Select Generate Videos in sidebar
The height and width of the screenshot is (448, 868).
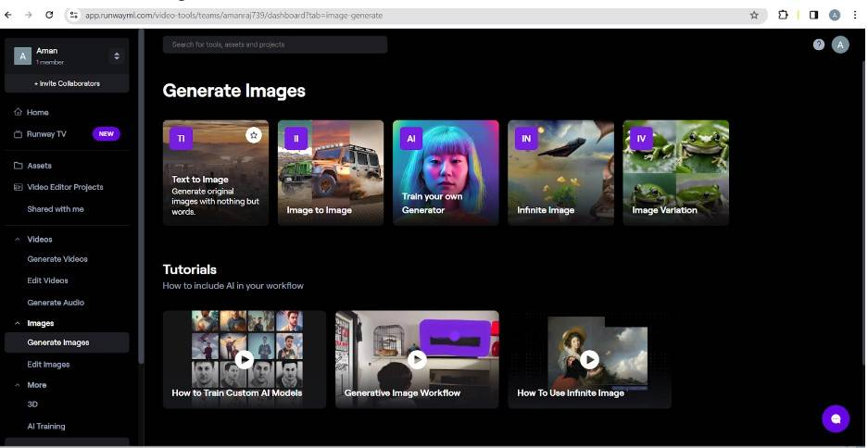click(x=57, y=259)
